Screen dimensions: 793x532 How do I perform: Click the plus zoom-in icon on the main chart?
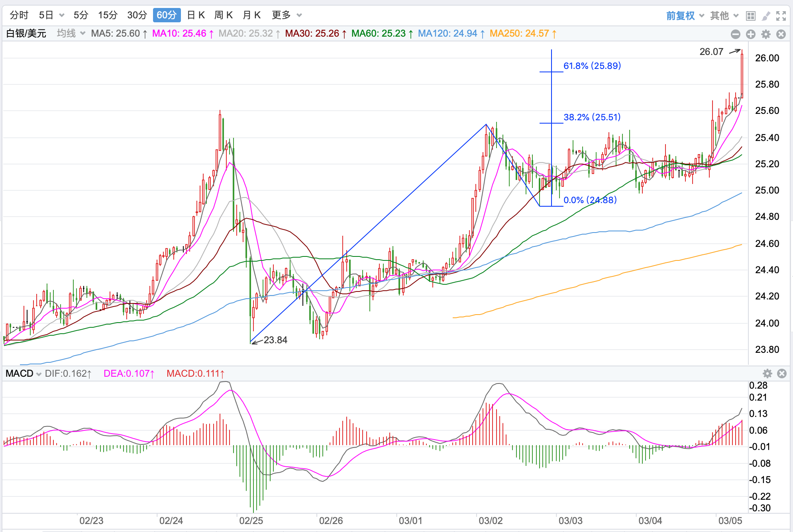coord(751,34)
